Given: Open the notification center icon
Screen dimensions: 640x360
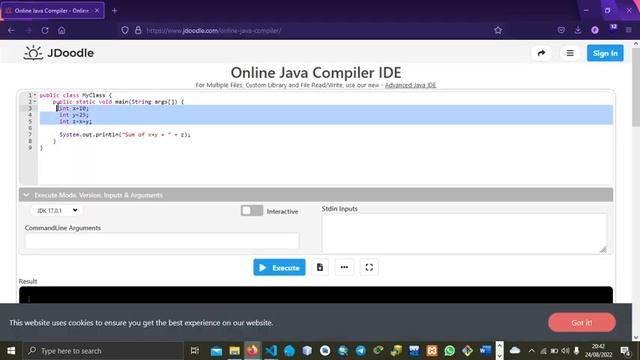Looking at the screenshot, I should (625, 351).
